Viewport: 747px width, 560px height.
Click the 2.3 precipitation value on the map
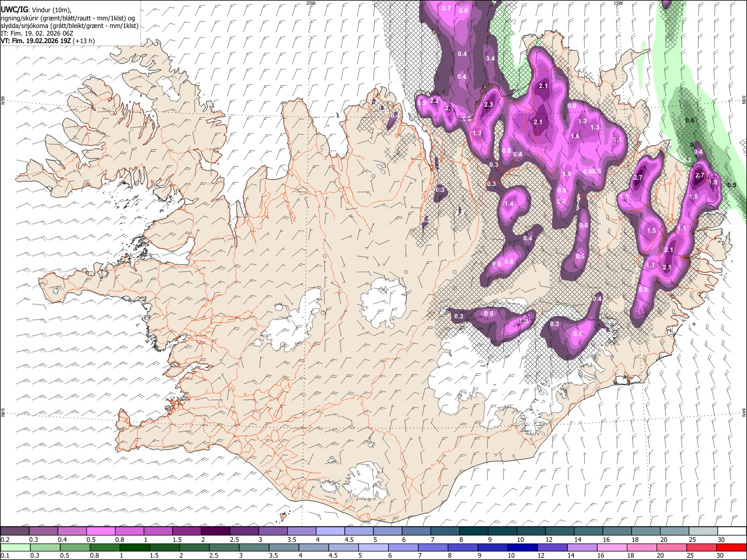(x=488, y=105)
